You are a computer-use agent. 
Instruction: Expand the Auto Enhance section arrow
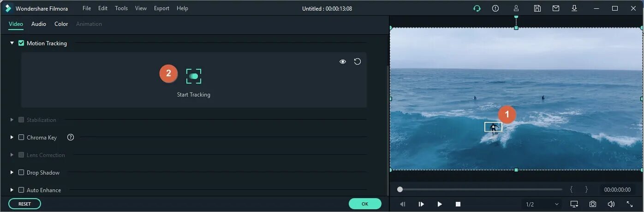click(x=12, y=190)
